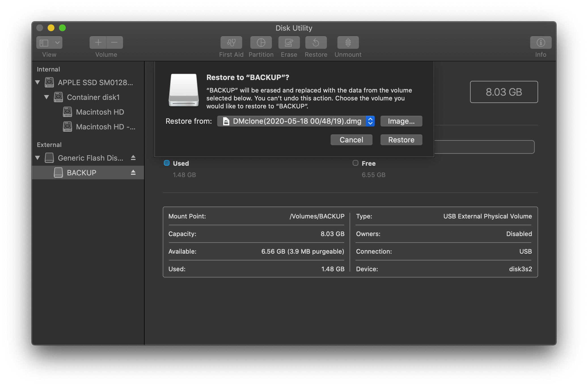
Task: Show the Info panel icon
Action: (541, 43)
